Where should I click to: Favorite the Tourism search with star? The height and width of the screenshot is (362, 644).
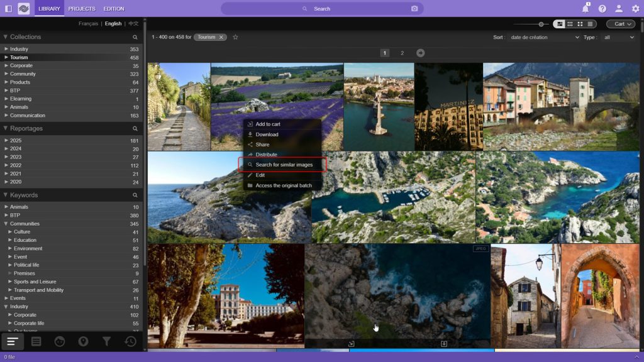coord(236,37)
